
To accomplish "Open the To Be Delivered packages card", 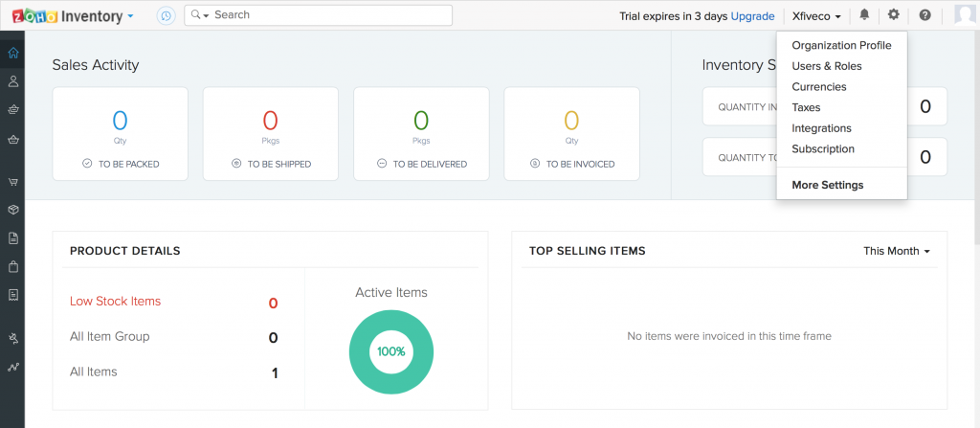I will pos(421,134).
